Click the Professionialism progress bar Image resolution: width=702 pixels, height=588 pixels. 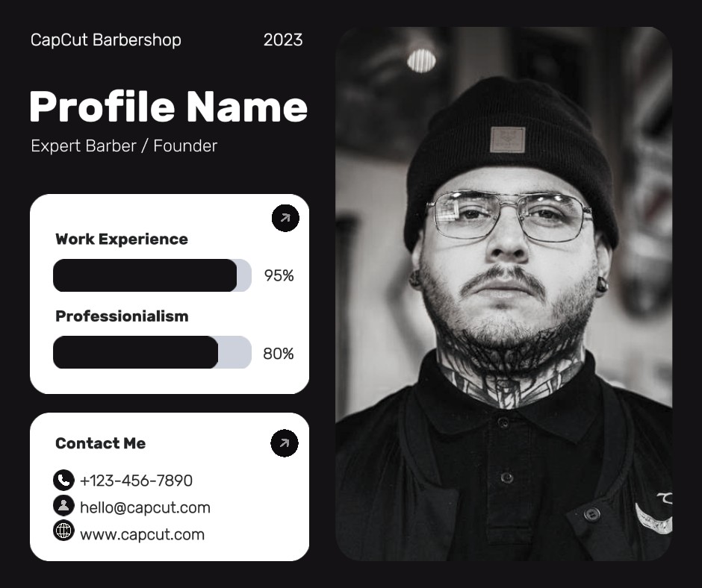152,352
